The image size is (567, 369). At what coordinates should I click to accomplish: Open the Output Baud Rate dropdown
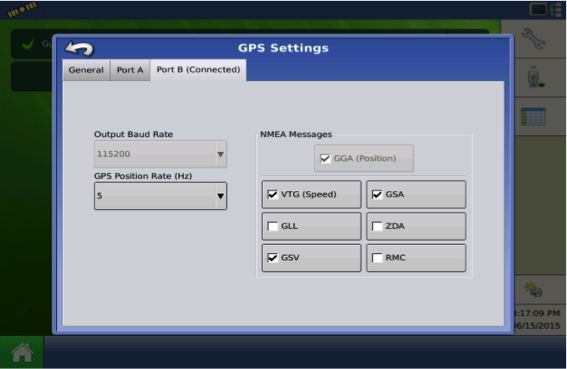click(160, 154)
